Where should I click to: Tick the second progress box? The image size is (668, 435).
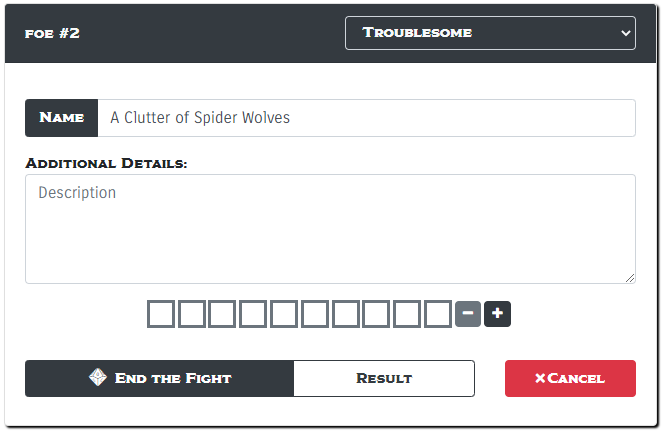click(x=192, y=314)
